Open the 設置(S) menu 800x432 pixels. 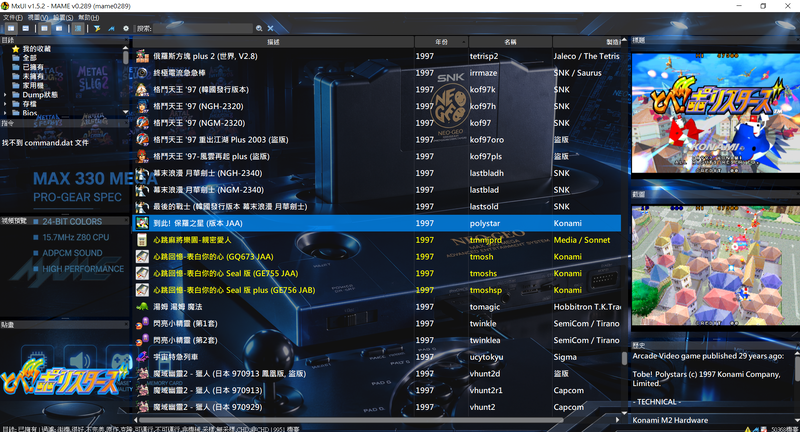coord(63,17)
